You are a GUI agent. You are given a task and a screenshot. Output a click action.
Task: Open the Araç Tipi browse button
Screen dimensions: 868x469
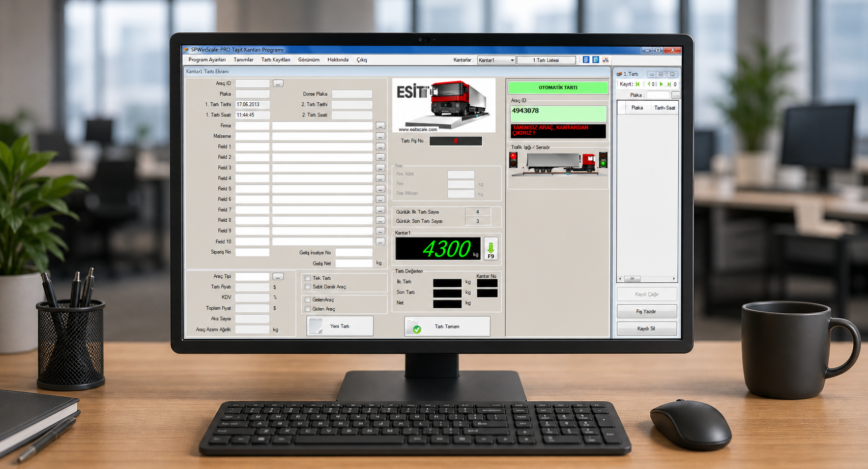[x=278, y=277]
